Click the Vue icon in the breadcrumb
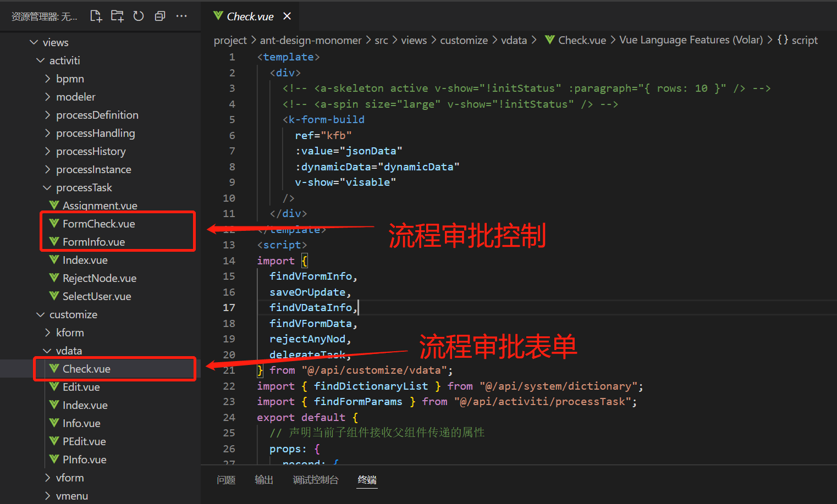This screenshot has height=504, width=837. 549,40
